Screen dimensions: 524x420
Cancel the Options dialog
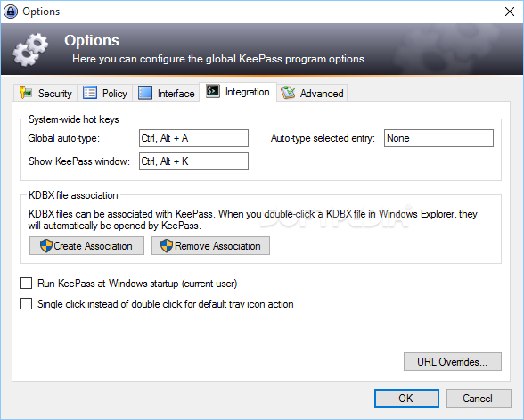[479, 398]
